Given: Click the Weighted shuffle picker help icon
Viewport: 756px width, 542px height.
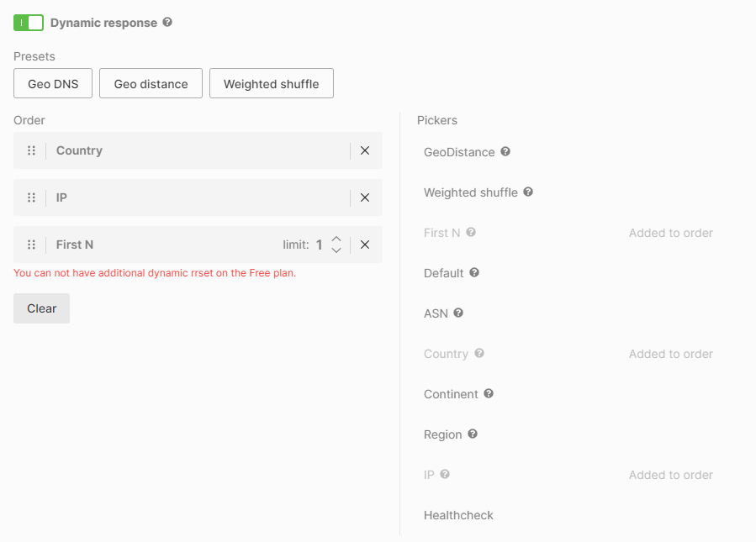Looking at the screenshot, I should [528, 192].
